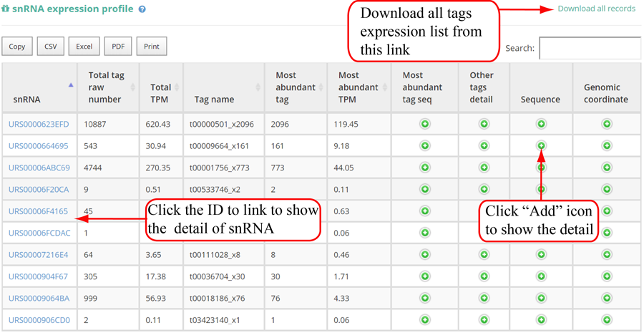Export table using the CSV button
644x333 pixels.
(x=51, y=47)
